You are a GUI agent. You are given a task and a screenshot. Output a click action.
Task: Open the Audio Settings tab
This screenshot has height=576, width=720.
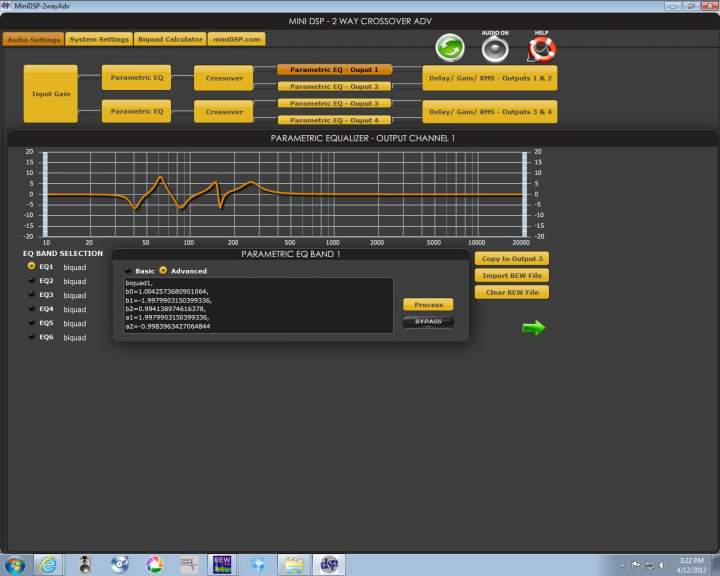[34, 40]
